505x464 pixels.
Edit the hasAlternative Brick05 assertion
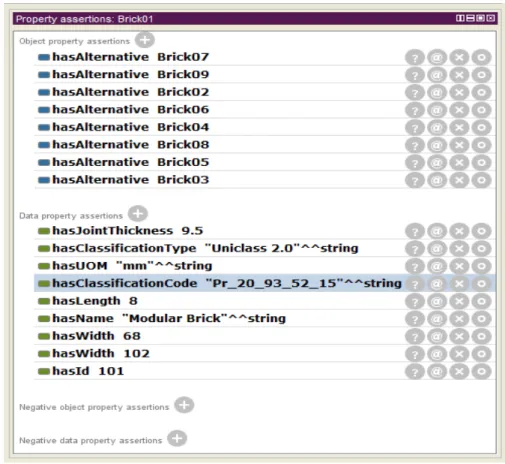click(x=482, y=163)
